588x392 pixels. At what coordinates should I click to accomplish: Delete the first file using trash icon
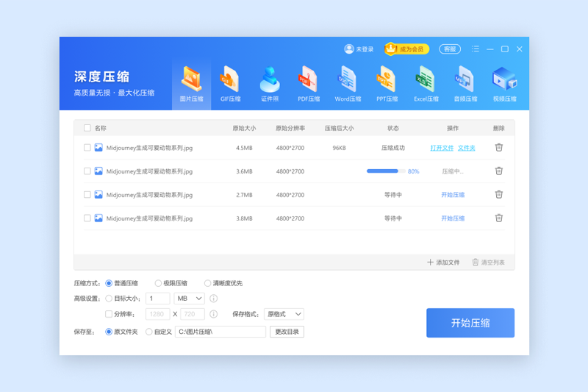tap(498, 147)
